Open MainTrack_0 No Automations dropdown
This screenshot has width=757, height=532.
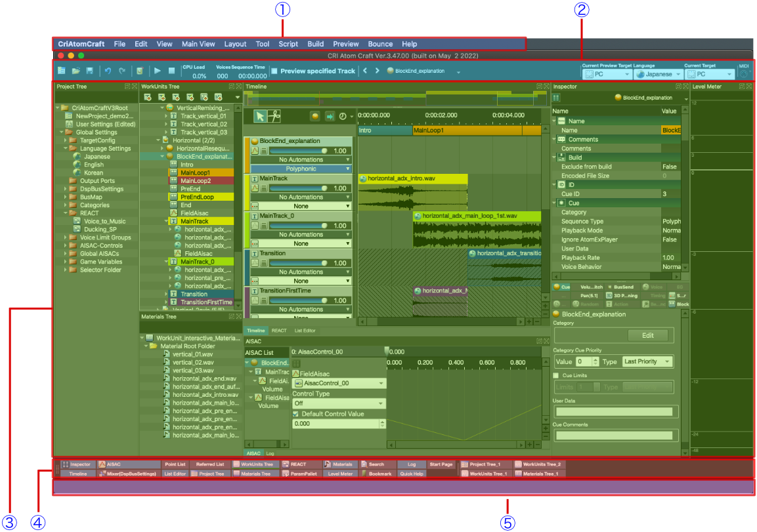[301, 234]
